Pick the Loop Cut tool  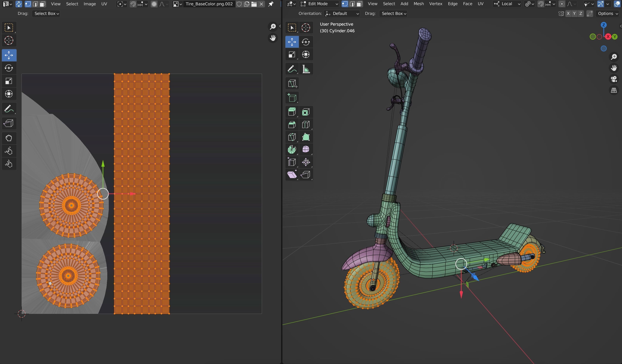(306, 125)
